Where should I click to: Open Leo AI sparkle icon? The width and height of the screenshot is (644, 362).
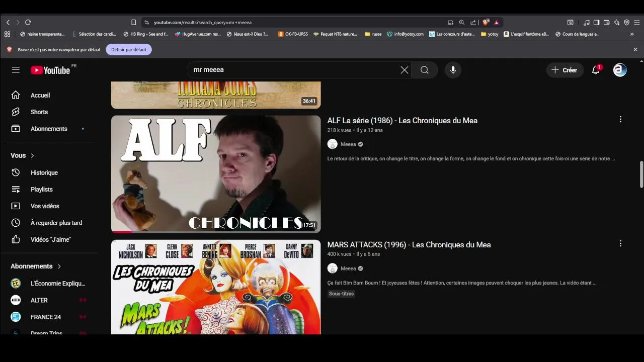coord(616,22)
